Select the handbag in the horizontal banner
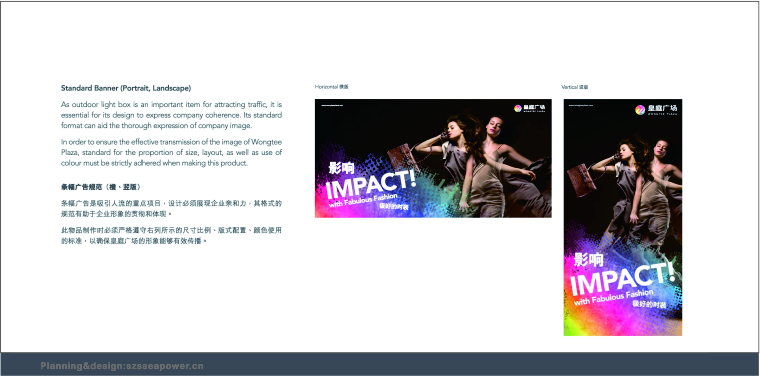 click(402, 157)
